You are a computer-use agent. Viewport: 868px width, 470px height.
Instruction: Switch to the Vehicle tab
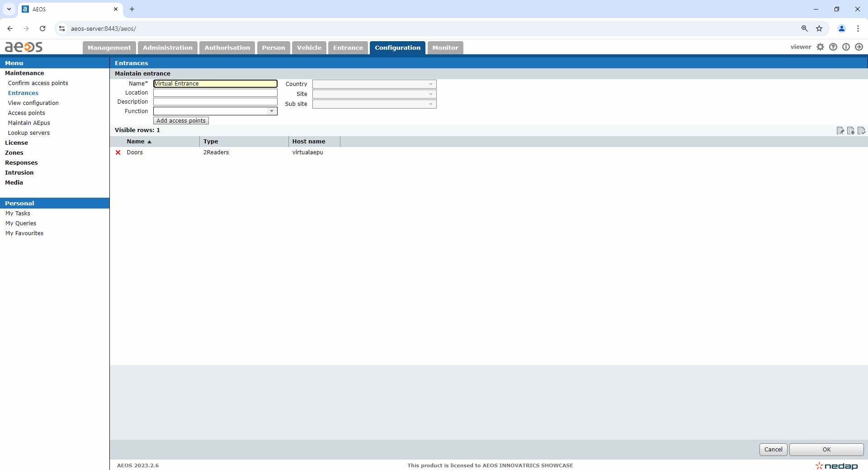(309, 47)
